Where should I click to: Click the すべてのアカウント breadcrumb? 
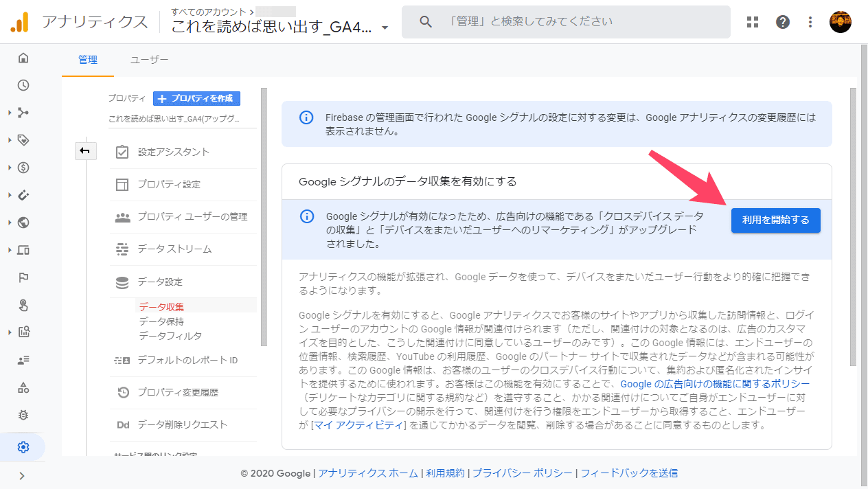[x=210, y=11]
